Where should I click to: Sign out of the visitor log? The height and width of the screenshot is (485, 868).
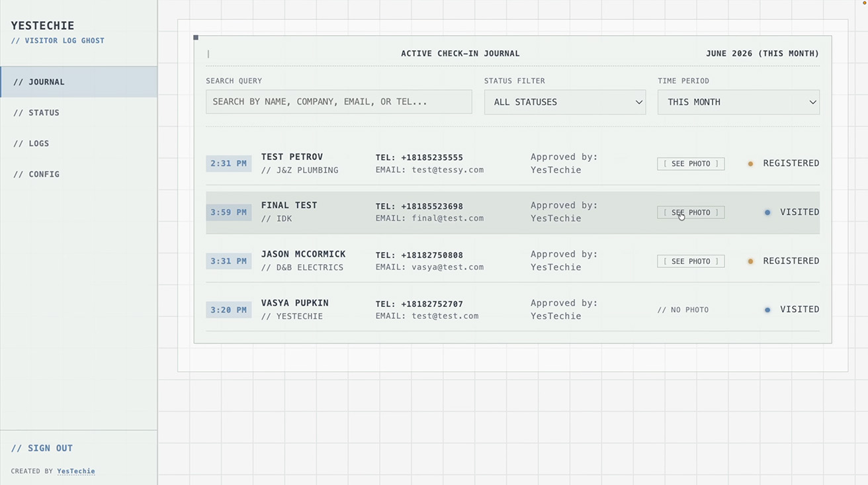point(42,448)
